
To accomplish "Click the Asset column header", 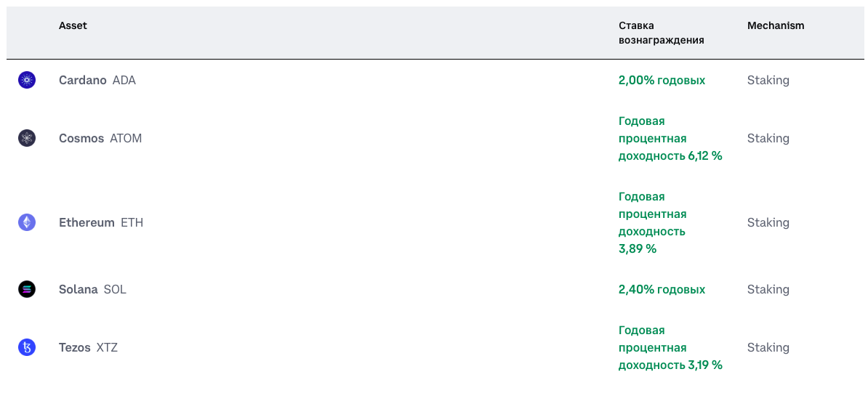I will [73, 25].
